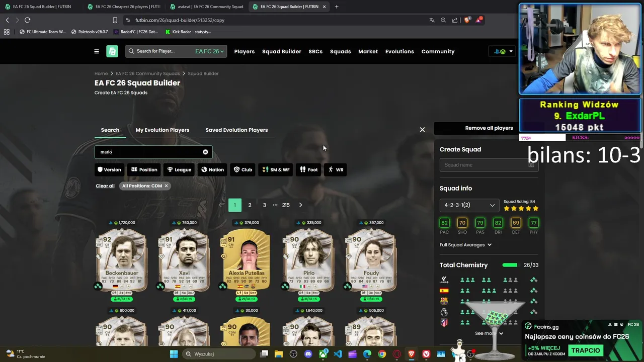Open the browser apps grid
The image size is (644, 362).
[x=7, y=32]
